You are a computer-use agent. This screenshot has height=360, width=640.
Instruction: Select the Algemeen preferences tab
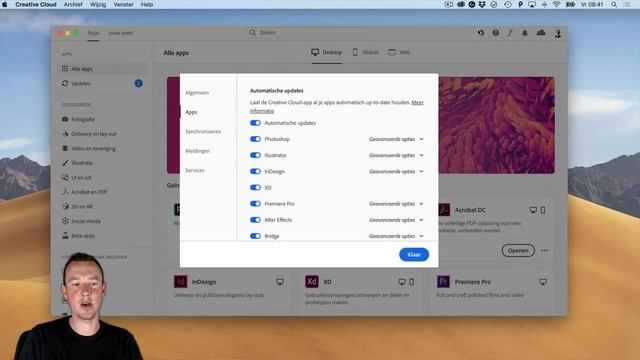point(197,93)
